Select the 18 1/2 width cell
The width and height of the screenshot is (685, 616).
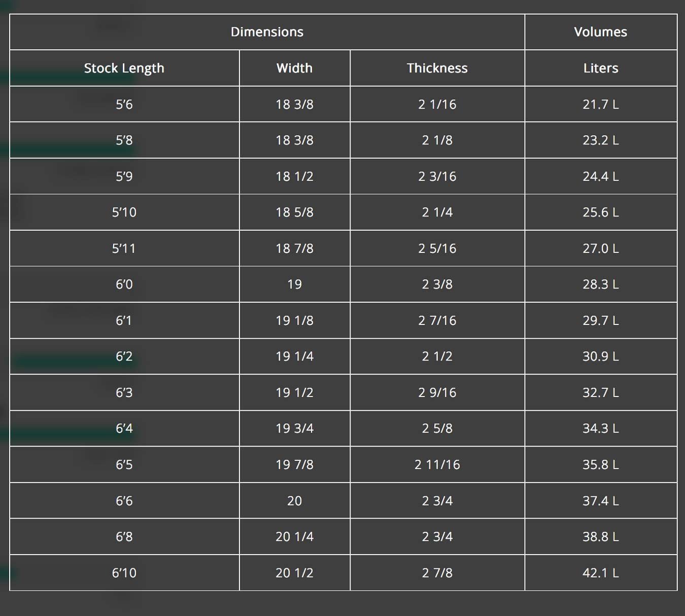(294, 176)
